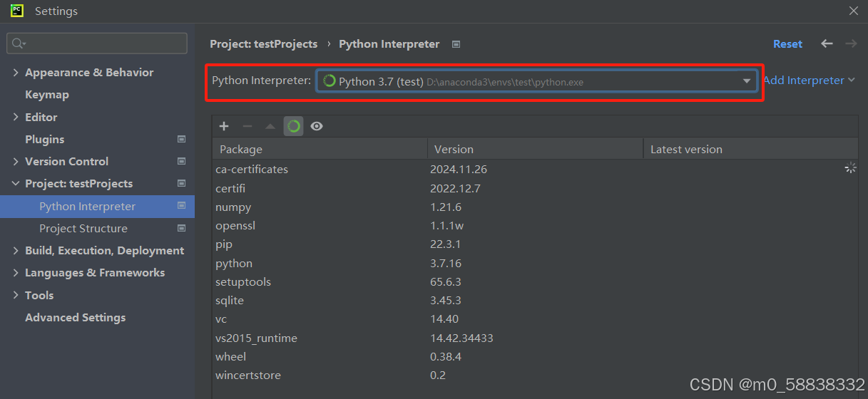Open Advanced Settings page
Screen dimensions: 868x399
[75, 317]
